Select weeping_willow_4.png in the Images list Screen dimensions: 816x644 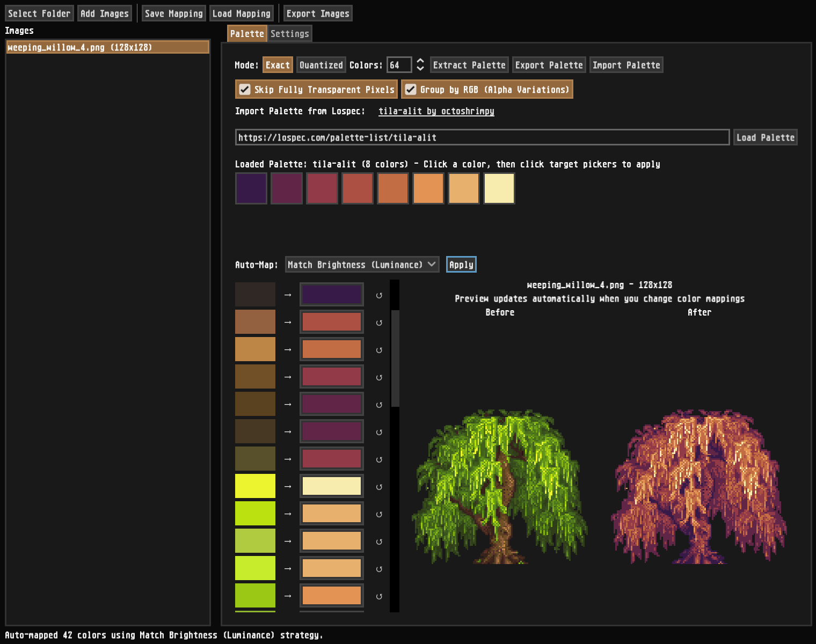coord(107,47)
